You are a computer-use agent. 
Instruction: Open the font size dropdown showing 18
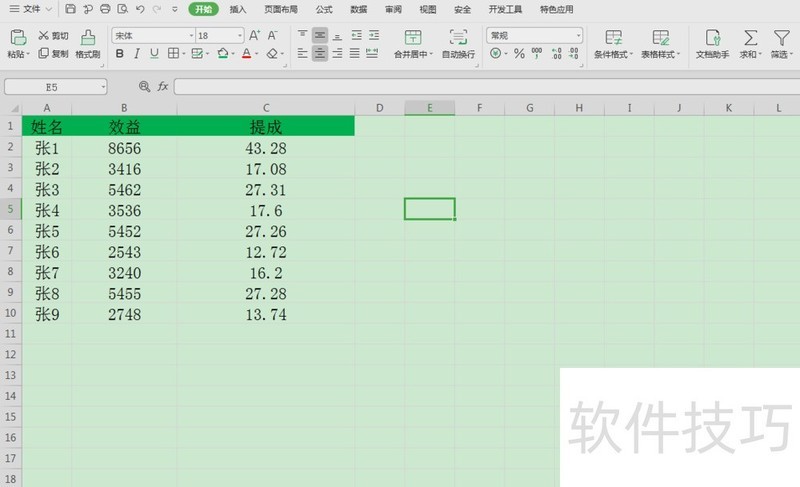coord(240,36)
